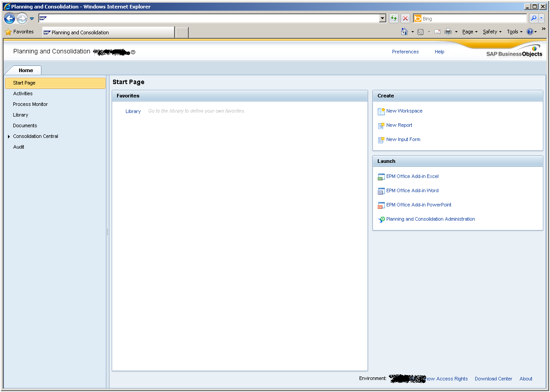Launch EPM Office Add-in PowerPoint link

[419, 205]
